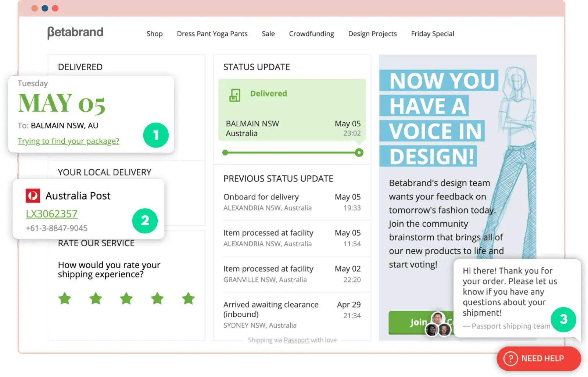The image size is (588, 377).
Task: Select the second rating star
Action: (x=96, y=298)
